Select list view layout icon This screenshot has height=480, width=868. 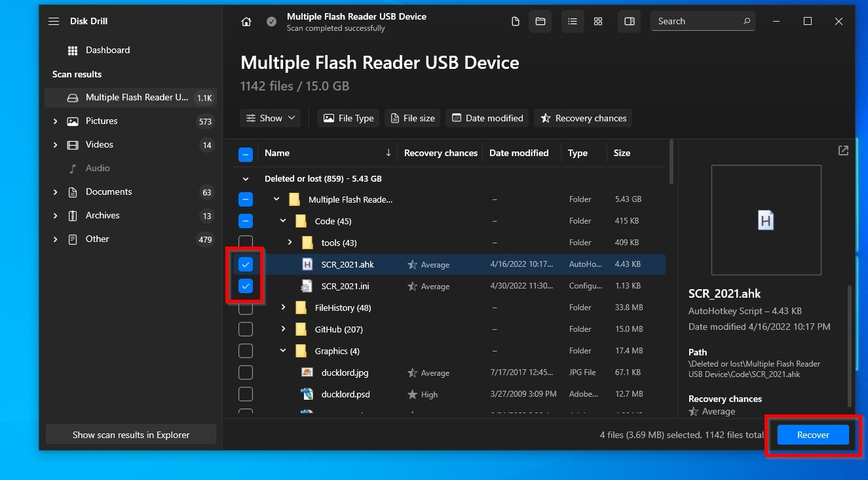coord(573,22)
